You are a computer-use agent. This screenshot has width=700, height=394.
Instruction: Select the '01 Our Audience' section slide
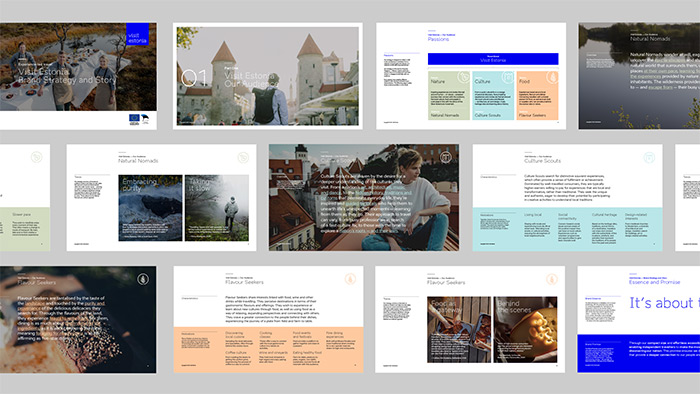click(x=268, y=76)
